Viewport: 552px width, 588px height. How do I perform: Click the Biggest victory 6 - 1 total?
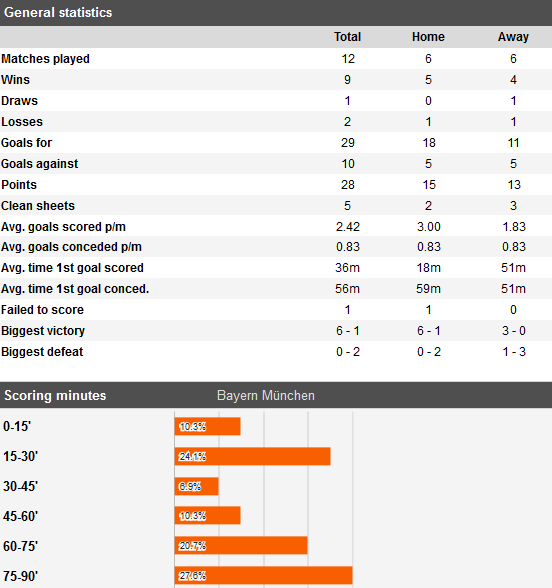click(348, 331)
